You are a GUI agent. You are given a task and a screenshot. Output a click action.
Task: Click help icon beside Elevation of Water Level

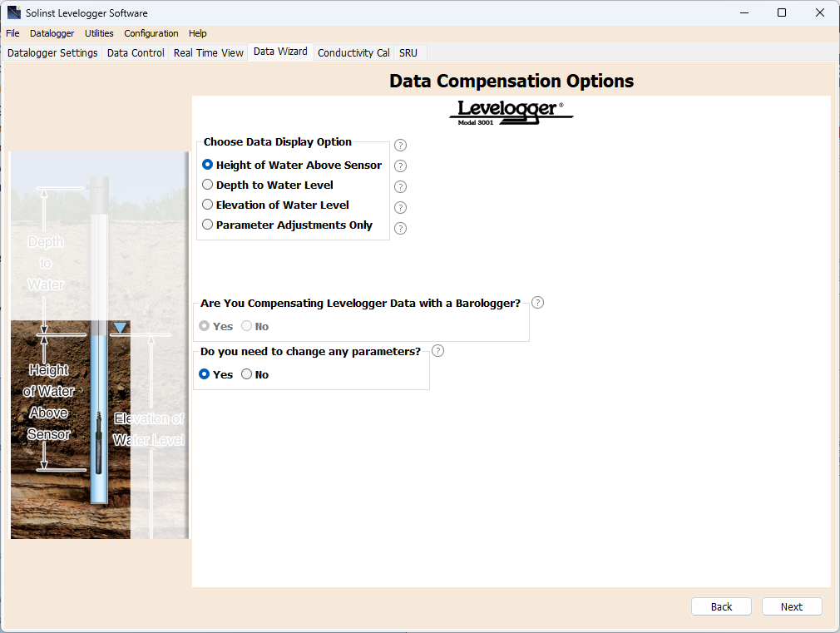click(x=400, y=208)
